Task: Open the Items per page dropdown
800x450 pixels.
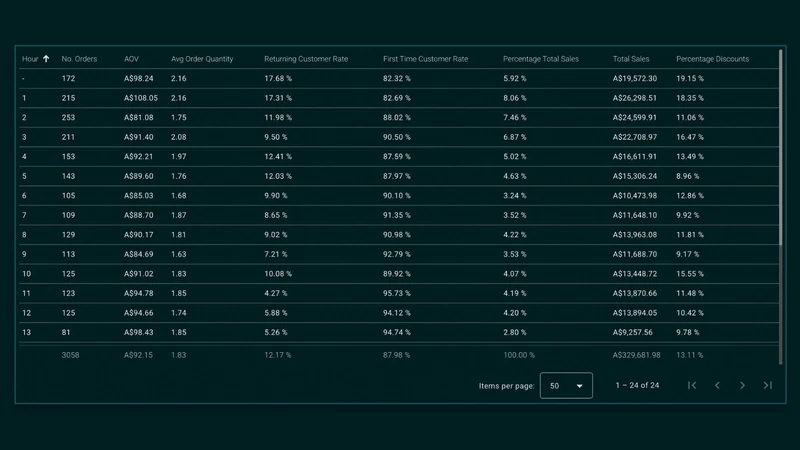Action: tap(566, 386)
